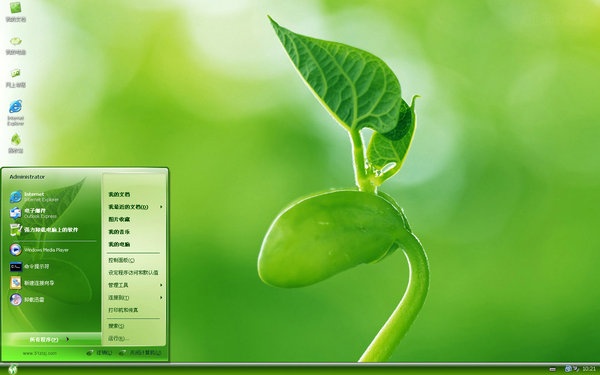Click the tray icon beside the clock

[576, 368]
